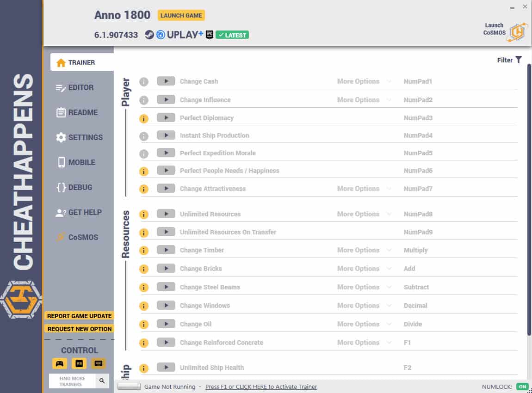Image resolution: width=532 pixels, height=393 pixels.
Task: Activate Perfect Expedition Morale cheat
Action: (x=166, y=153)
